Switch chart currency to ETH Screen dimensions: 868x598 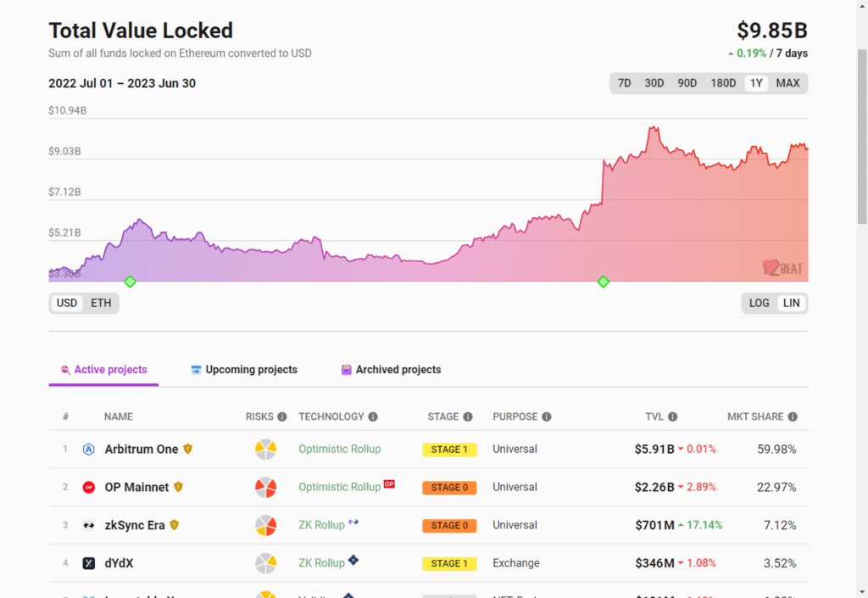101,304
